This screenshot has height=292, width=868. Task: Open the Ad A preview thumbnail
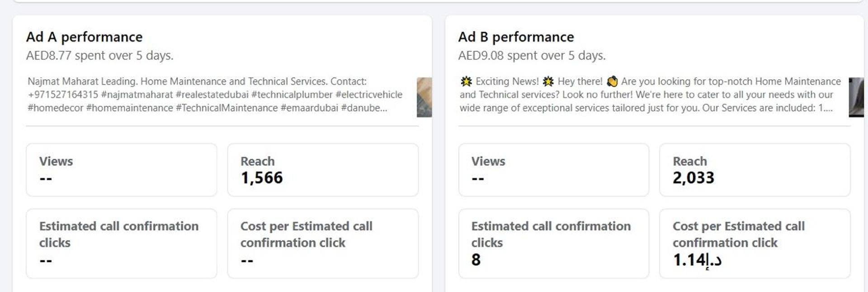click(x=424, y=97)
